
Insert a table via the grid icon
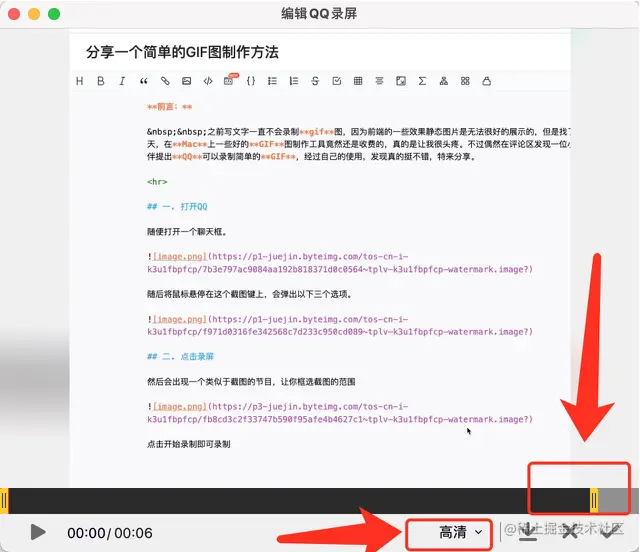pos(358,81)
